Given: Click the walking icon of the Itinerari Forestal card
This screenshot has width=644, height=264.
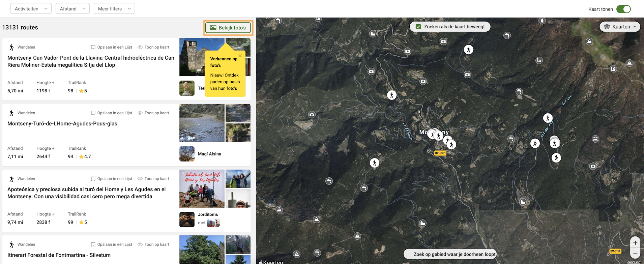Looking at the screenshot, I should coord(12,244).
